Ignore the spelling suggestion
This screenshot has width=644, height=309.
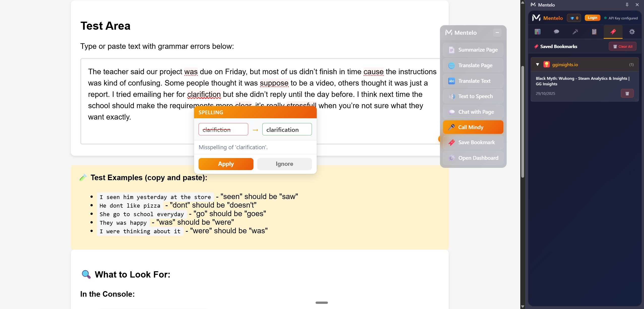pyautogui.click(x=284, y=164)
